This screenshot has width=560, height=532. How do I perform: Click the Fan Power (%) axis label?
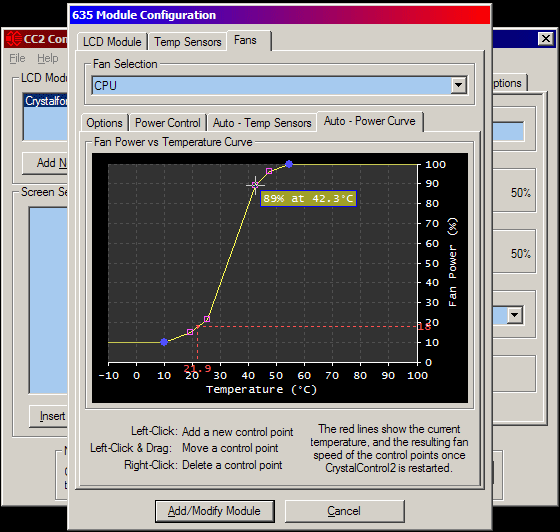[452, 262]
